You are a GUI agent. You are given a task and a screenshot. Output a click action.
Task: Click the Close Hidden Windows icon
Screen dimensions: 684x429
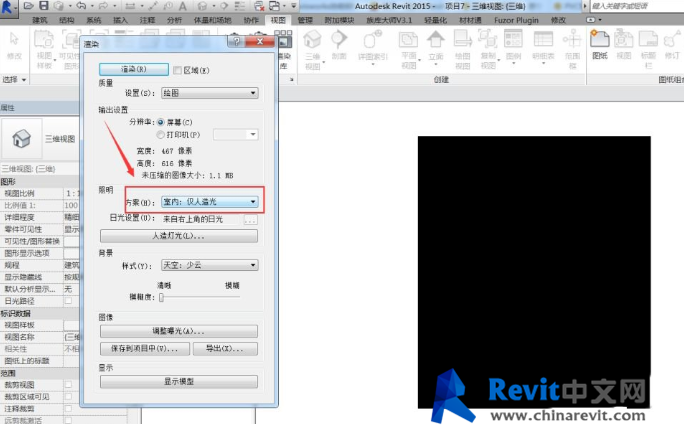point(259,6)
